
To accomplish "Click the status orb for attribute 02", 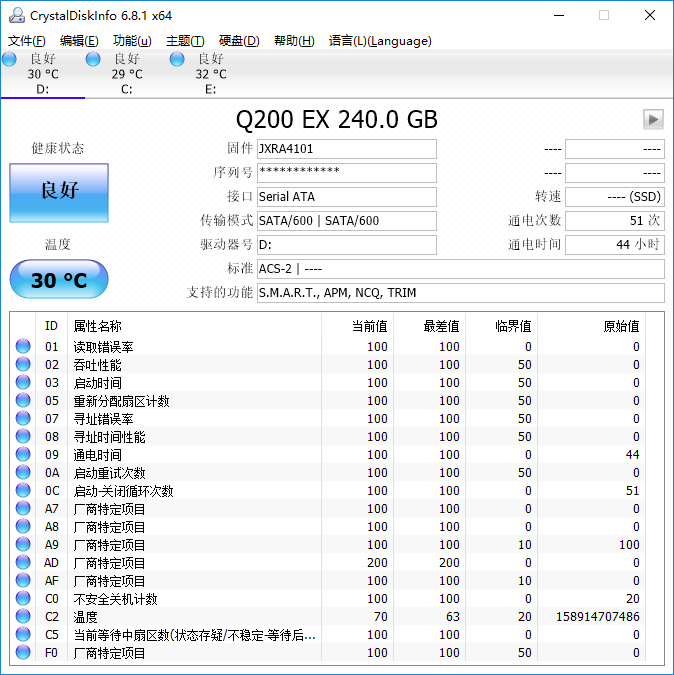I will coord(23,364).
